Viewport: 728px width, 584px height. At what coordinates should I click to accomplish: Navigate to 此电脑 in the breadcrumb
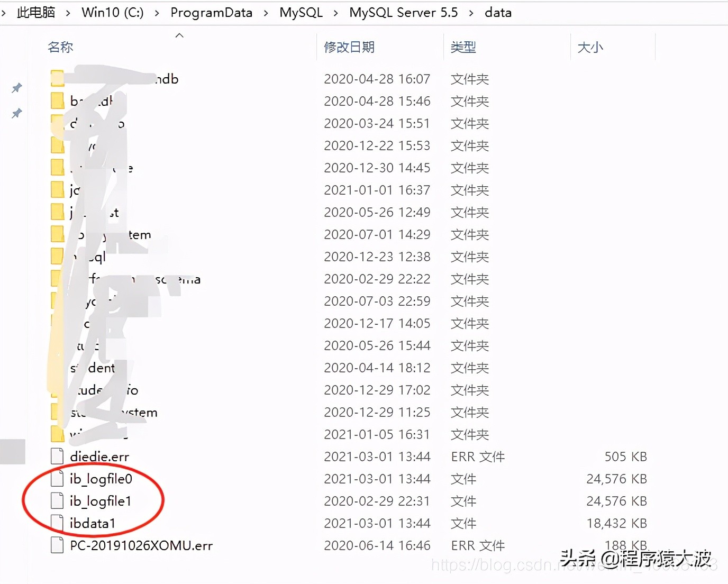[x=35, y=12]
